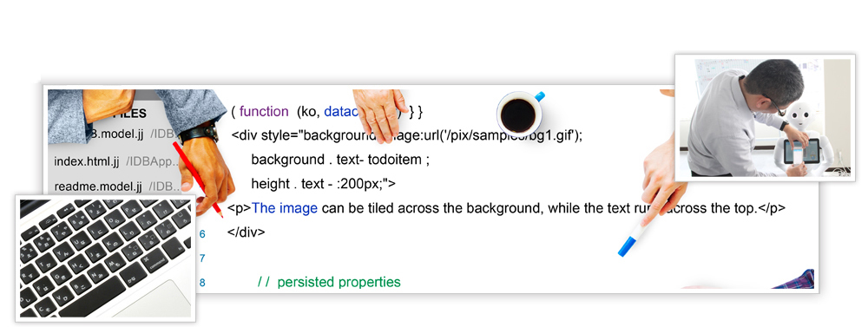Select the readme.model.jj file entry
Image resolution: width=868 pixels, height=327 pixels.
click(x=98, y=186)
